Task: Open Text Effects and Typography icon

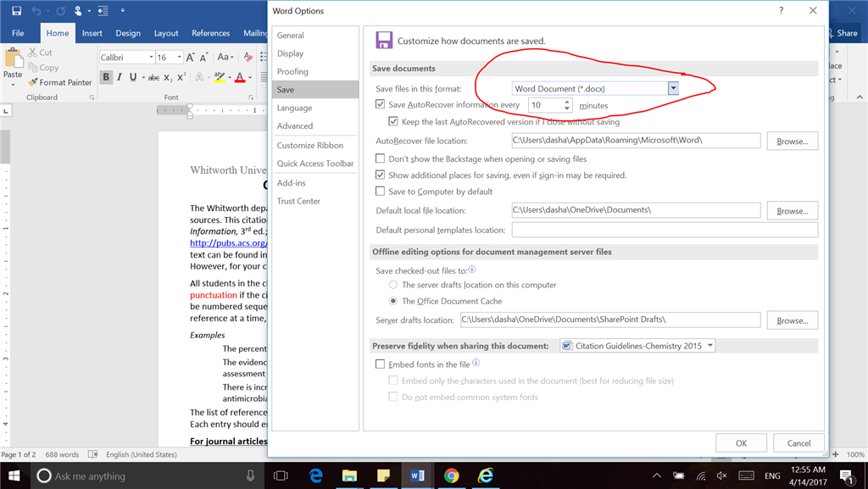Action: [198, 77]
